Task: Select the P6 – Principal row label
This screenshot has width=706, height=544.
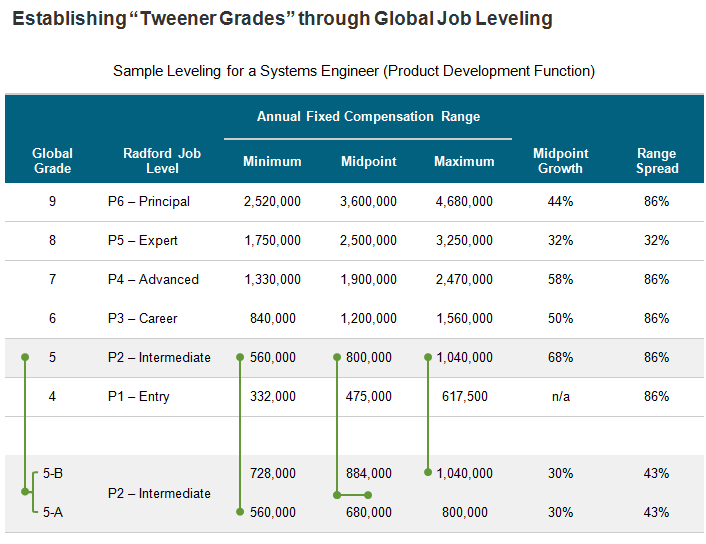Action: click(x=149, y=201)
